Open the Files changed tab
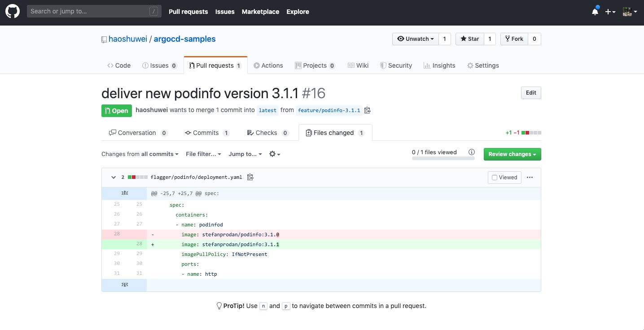This screenshot has height=330, width=644. click(x=335, y=133)
